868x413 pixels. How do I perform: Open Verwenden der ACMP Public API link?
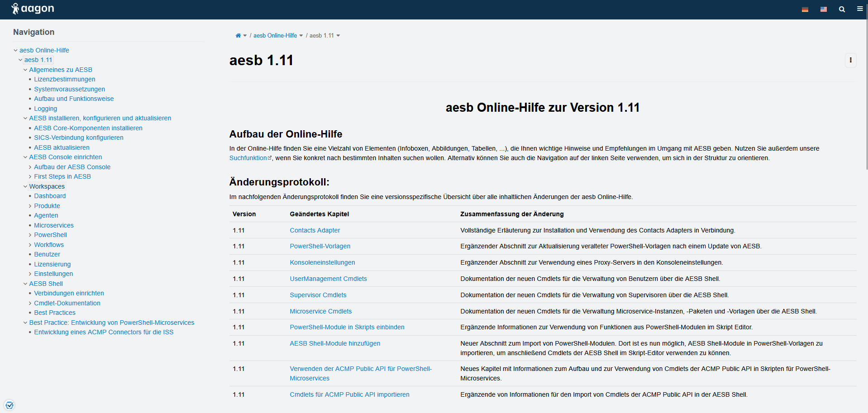coord(361,373)
